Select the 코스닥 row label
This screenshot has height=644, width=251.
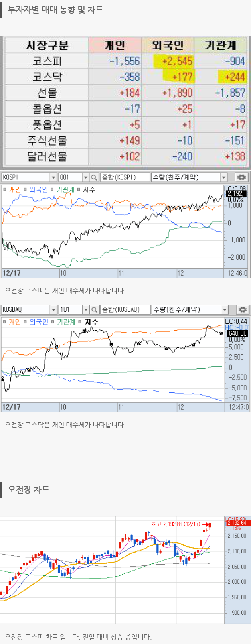pos(47,77)
